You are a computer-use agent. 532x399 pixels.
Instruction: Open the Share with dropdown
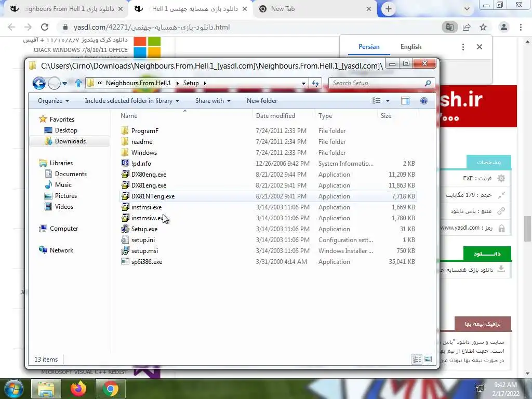(212, 101)
